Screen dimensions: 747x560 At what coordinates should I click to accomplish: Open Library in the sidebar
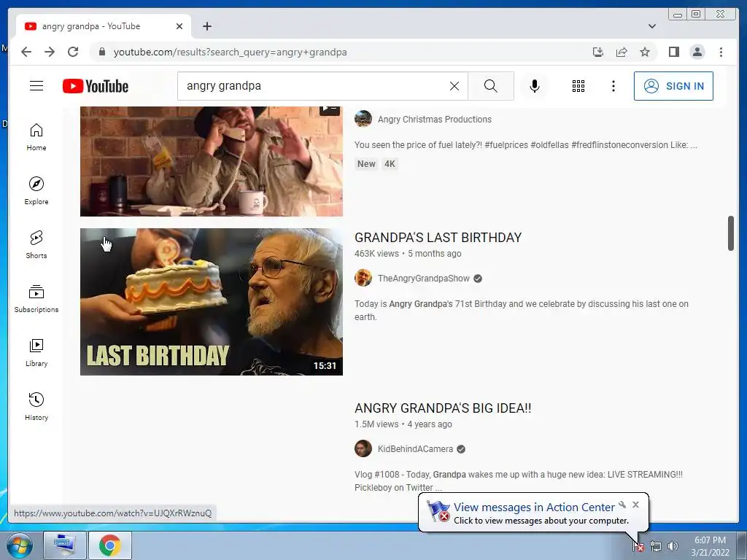(36, 352)
